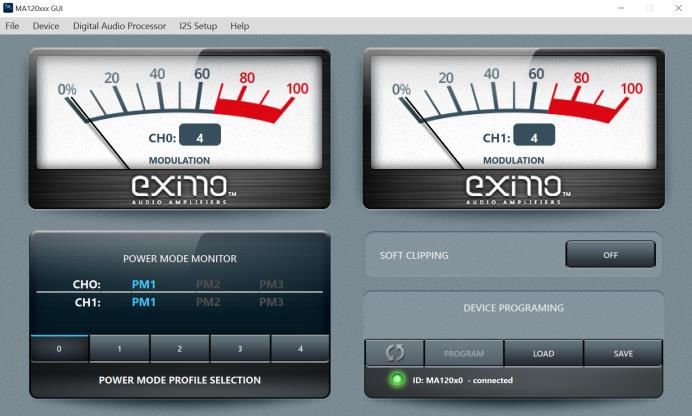The width and height of the screenshot is (692, 416).
Task: Select power mode profile 3
Action: click(x=240, y=348)
